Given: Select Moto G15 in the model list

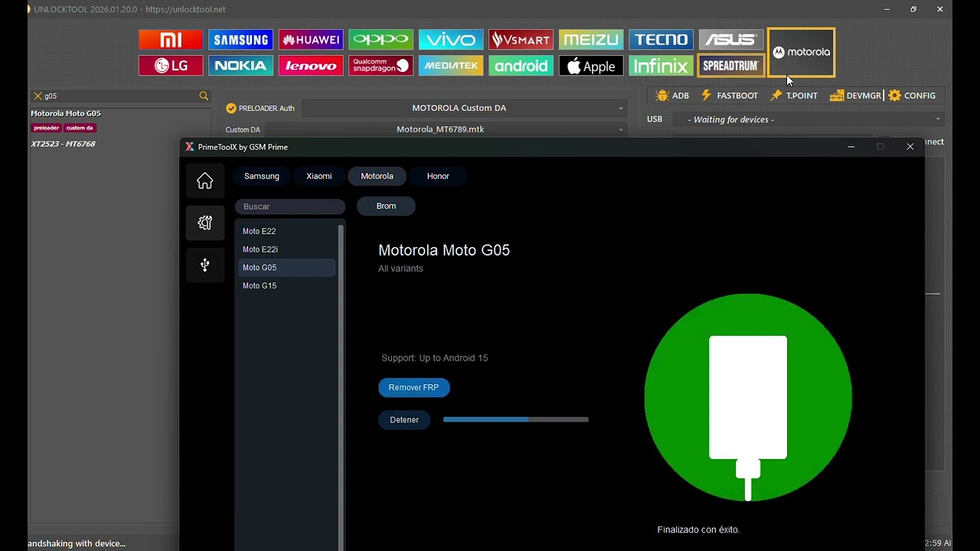Looking at the screenshot, I should [286, 285].
